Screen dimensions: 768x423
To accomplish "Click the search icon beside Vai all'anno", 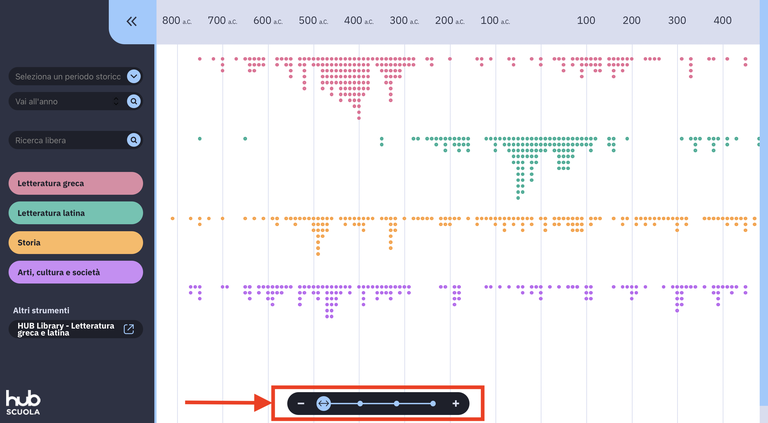I will coord(134,101).
